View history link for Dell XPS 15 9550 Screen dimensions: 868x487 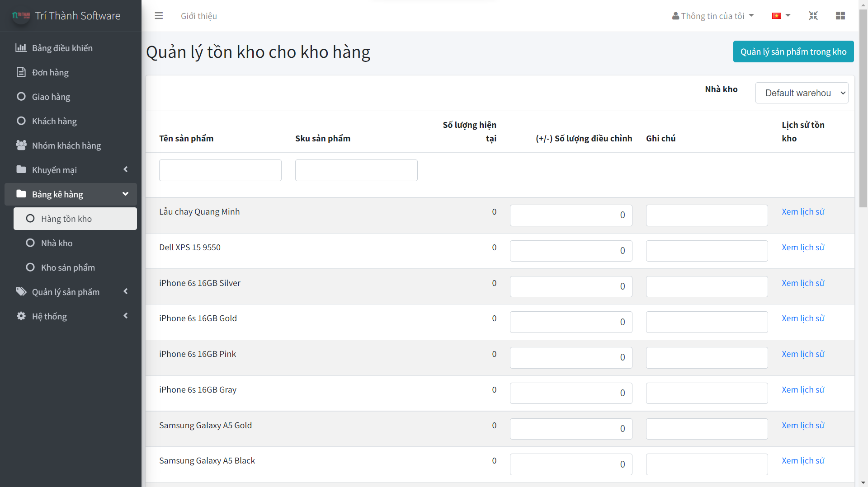coord(803,248)
